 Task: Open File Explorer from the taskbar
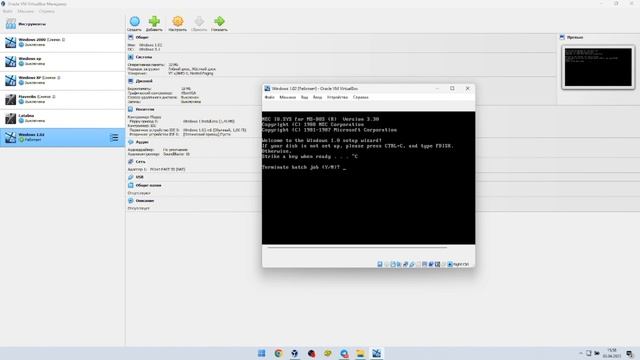[360, 353]
